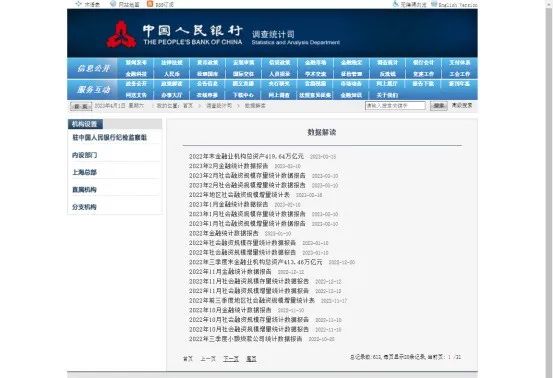Open the 高级搜索 advanced search link
The height and width of the screenshot is (378, 553).
(x=462, y=105)
